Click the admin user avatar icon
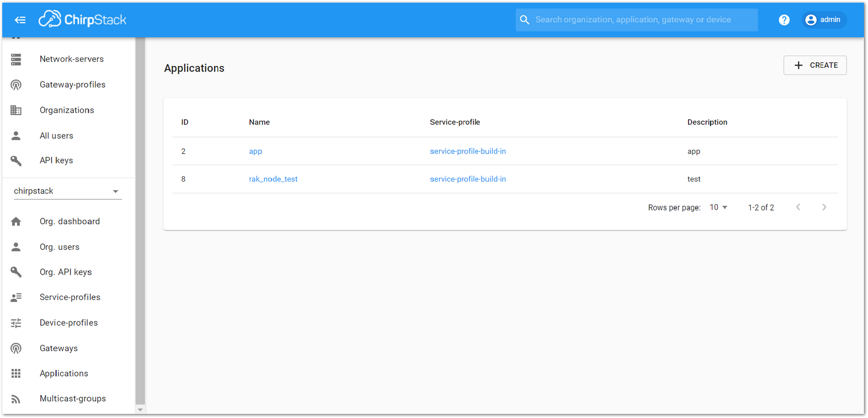 [811, 20]
